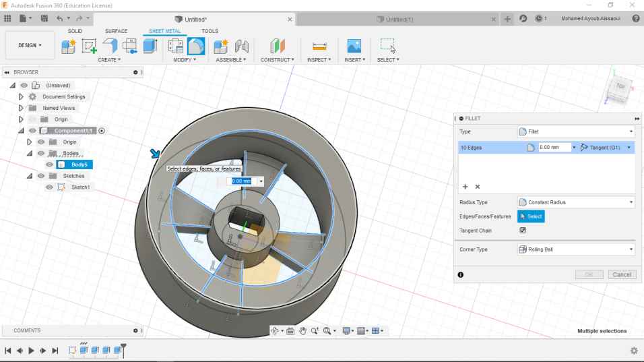Image resolution: width=644 pixels, height=362 pixels.
Task: Toggle visibility of the (Unsaved) root
Action: click(24, 86)
